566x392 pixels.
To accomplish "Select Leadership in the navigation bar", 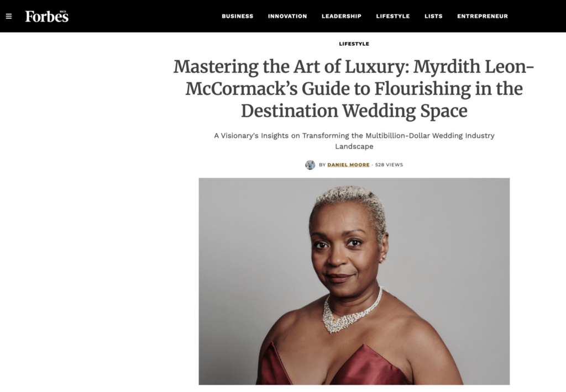I will click(342, 16).
